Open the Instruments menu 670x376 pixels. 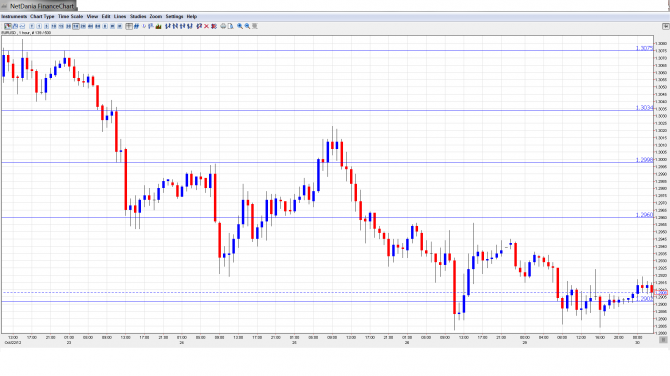click(14, 16)
